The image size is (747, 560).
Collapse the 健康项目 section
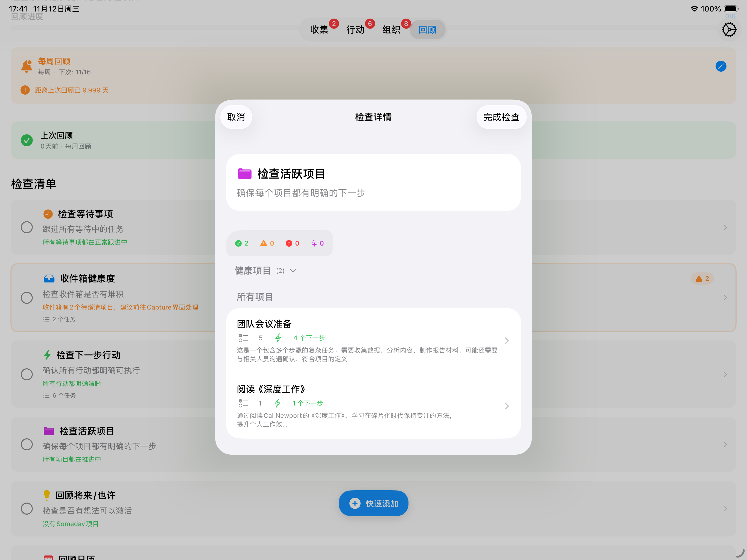[293, 270]
